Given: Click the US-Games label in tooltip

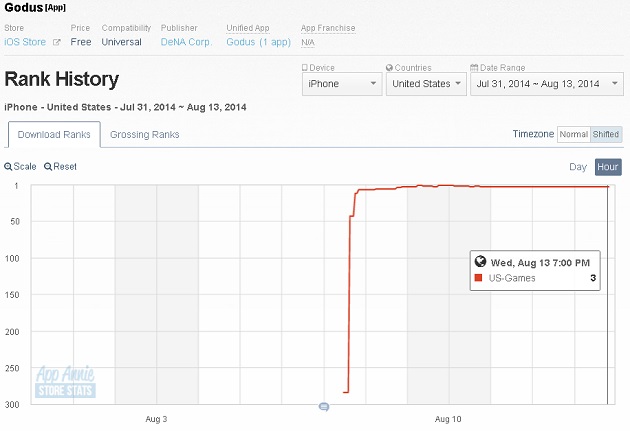Looking at the screenshot, I should [x=512, y=278].
